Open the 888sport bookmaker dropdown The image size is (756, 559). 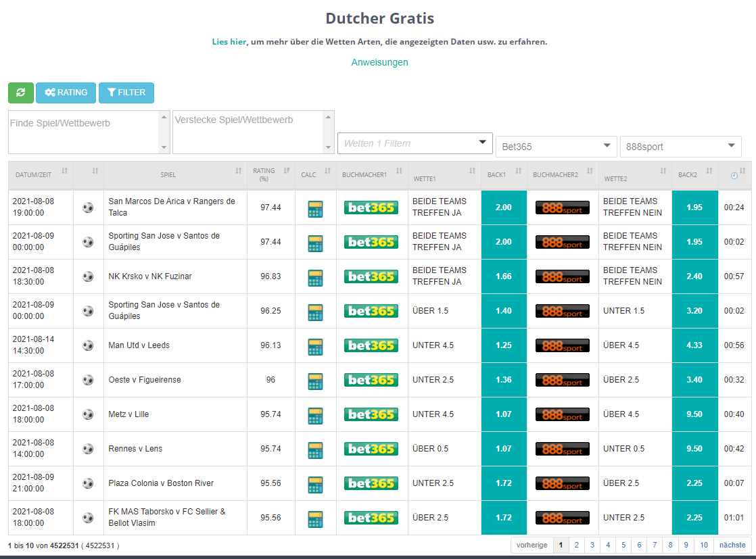click(681, 147)
